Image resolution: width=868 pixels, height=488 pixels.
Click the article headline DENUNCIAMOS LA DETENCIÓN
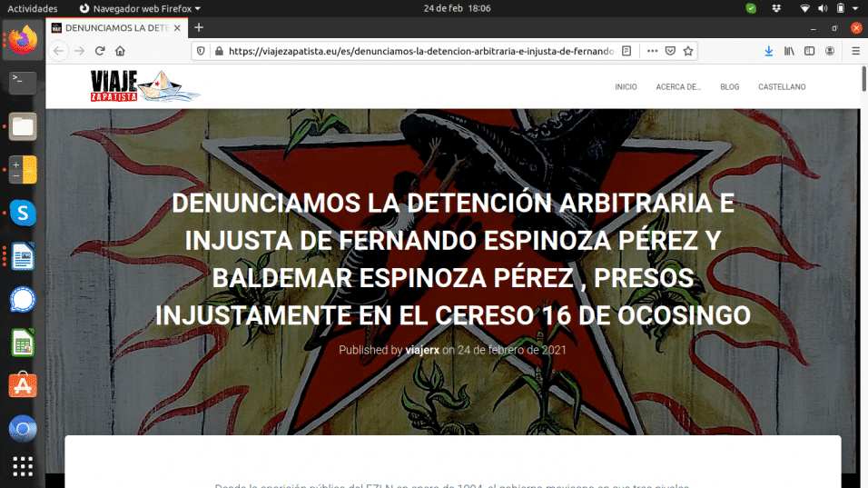[x=453, y=259]
